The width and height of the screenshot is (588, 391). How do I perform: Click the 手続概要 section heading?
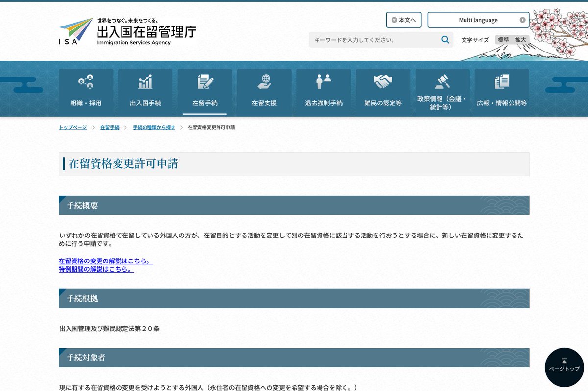[82, 206]
